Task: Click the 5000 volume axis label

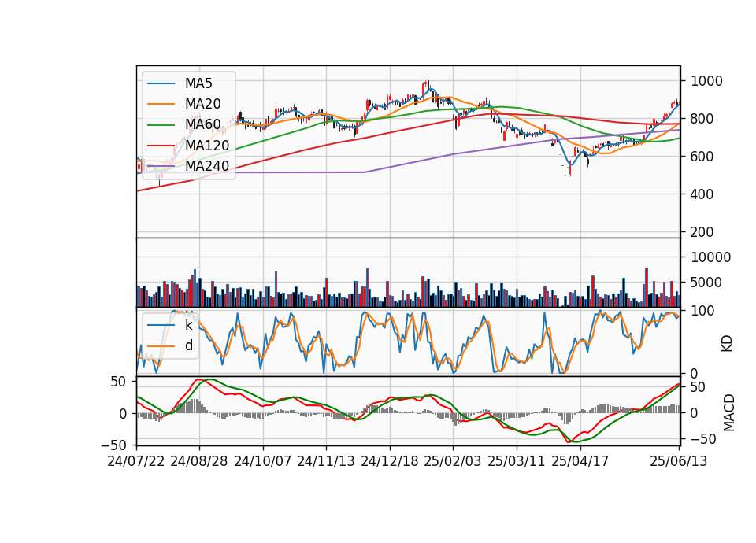Action: click(x=706, y=283)
